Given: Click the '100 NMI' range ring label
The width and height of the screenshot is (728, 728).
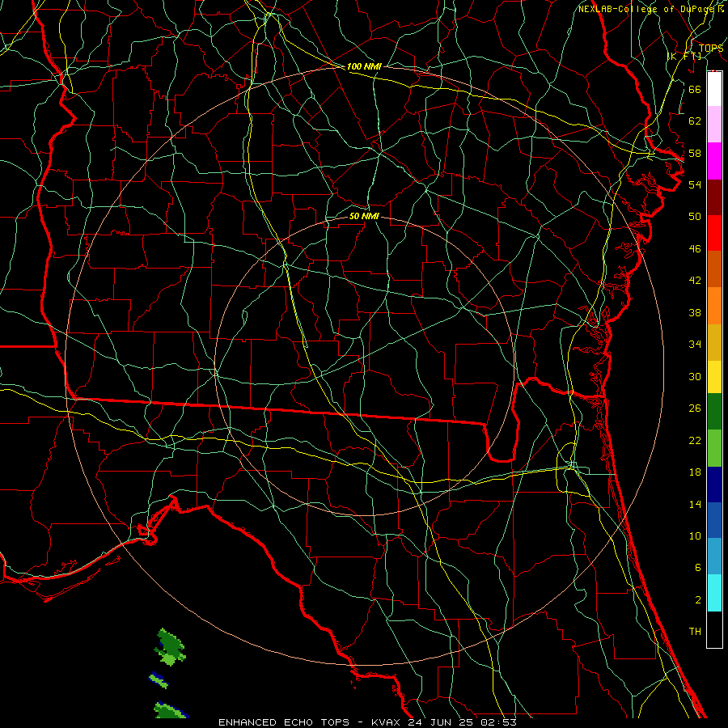Looking at the screenshot, I should [x=364, y=66].
